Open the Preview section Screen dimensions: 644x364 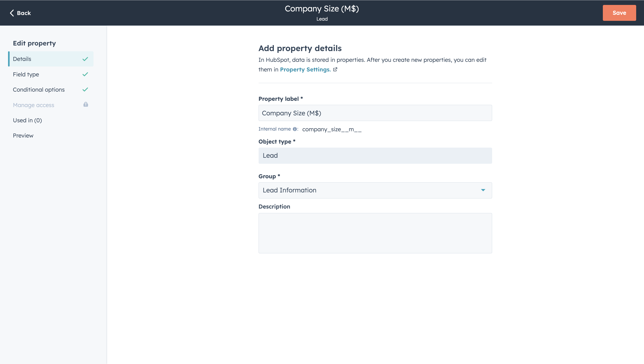(x=23, y=136)
